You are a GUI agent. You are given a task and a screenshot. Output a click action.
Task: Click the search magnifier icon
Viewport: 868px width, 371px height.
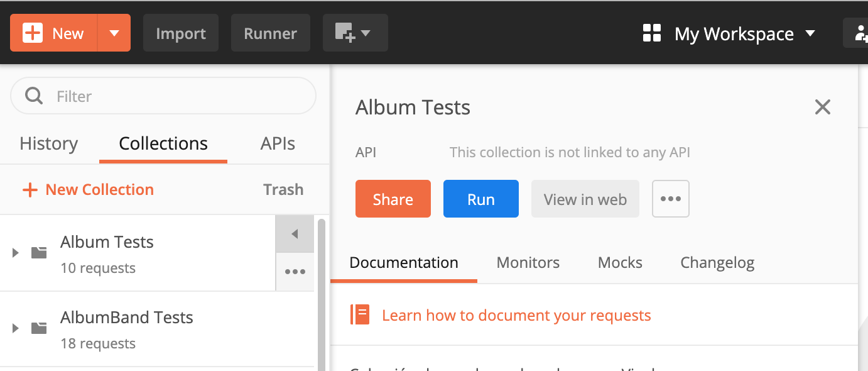click(x=34, y=96)
